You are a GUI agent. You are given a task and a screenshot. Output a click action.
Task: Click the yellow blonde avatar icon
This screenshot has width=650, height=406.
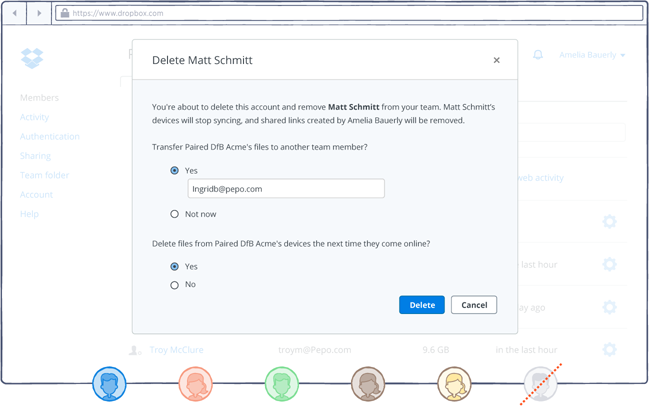[x=454, y=384]
